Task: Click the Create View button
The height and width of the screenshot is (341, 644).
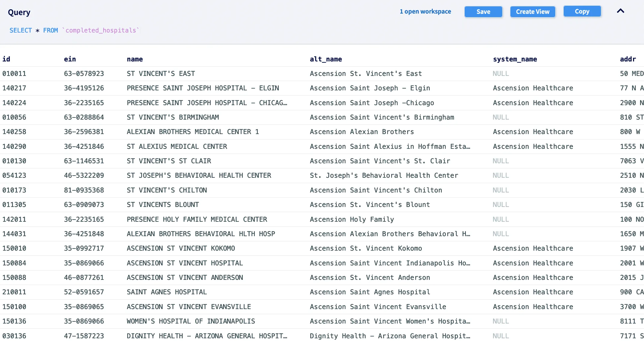Action: pos(532,12)
